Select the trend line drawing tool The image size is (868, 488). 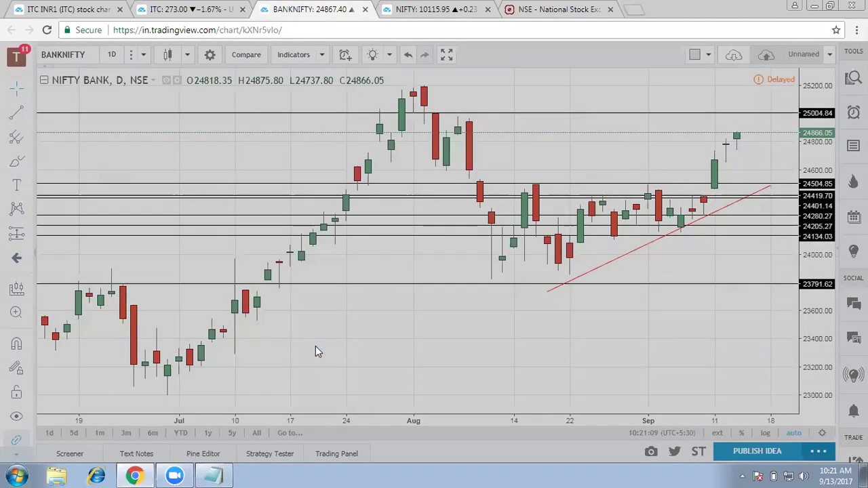pyautogui.click(x=17, y=113)
